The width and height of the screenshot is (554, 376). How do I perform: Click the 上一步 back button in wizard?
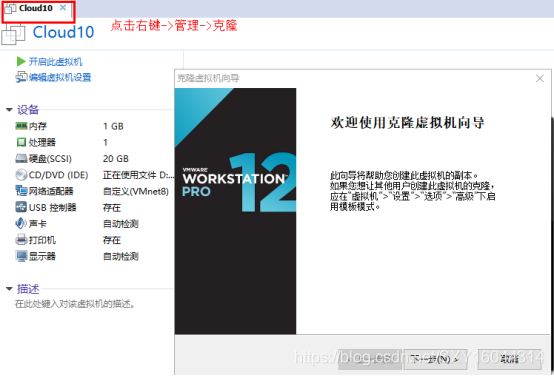(x=370, y=359)
